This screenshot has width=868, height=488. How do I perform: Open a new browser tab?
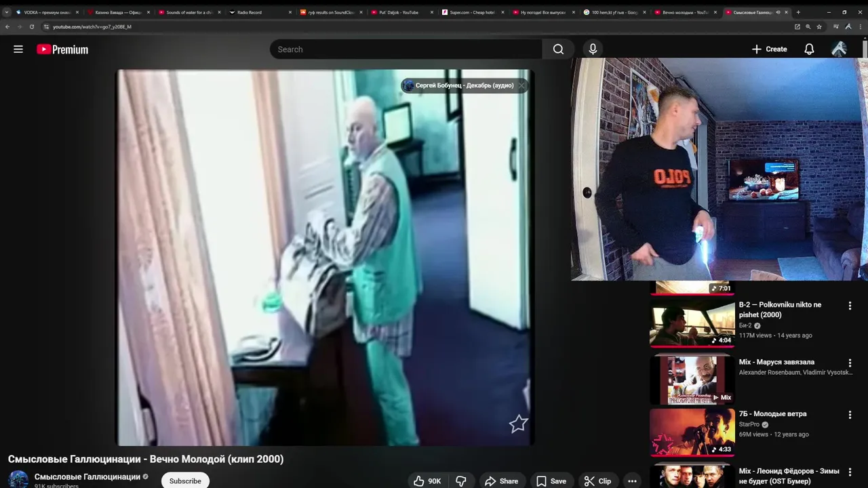coord(798,12)
